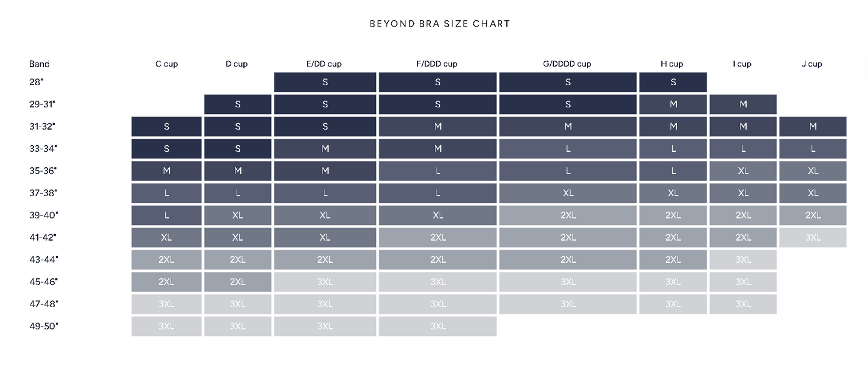Select the L cell for 33-34" G/DDDD cup
The height and width of the screenshot is (366, 868).
[x=567, y=149]
